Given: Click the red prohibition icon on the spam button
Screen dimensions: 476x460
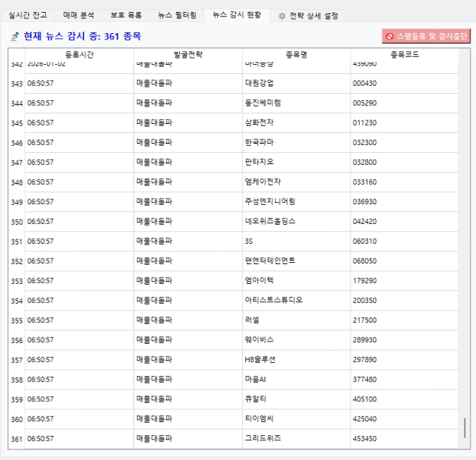Looking at the screenshot, I should tap(390, 37).
